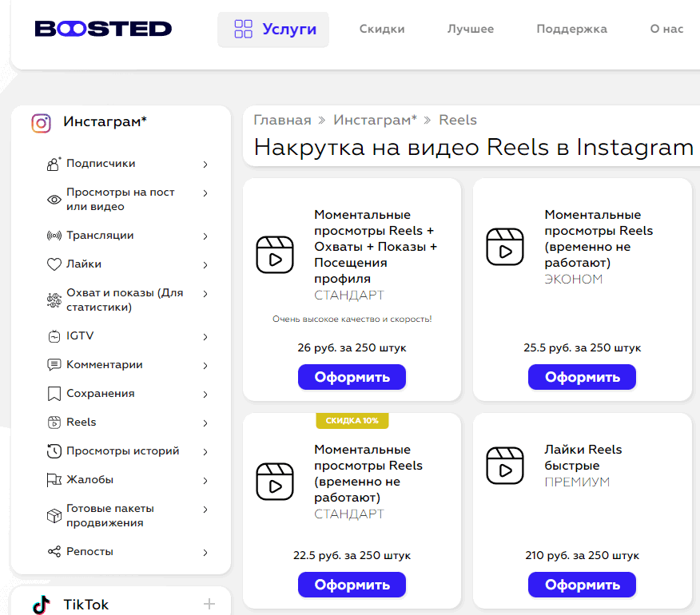The width and height of the screenshot is (700, 615).
Task: Click the TikTok logo icon
Action: [41, 605]
